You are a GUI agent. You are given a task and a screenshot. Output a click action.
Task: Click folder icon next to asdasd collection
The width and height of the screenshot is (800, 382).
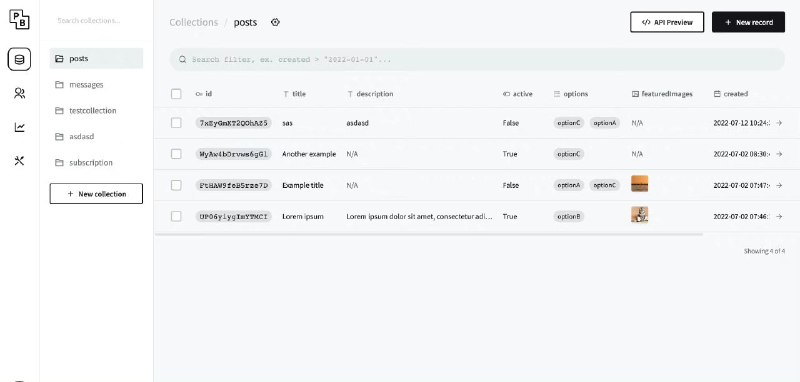[59, 137]
